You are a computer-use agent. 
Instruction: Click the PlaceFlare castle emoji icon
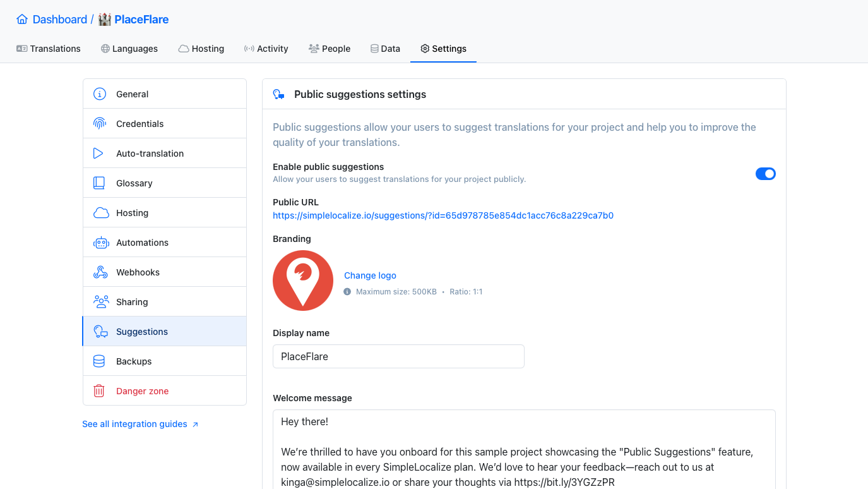point(105,20)
